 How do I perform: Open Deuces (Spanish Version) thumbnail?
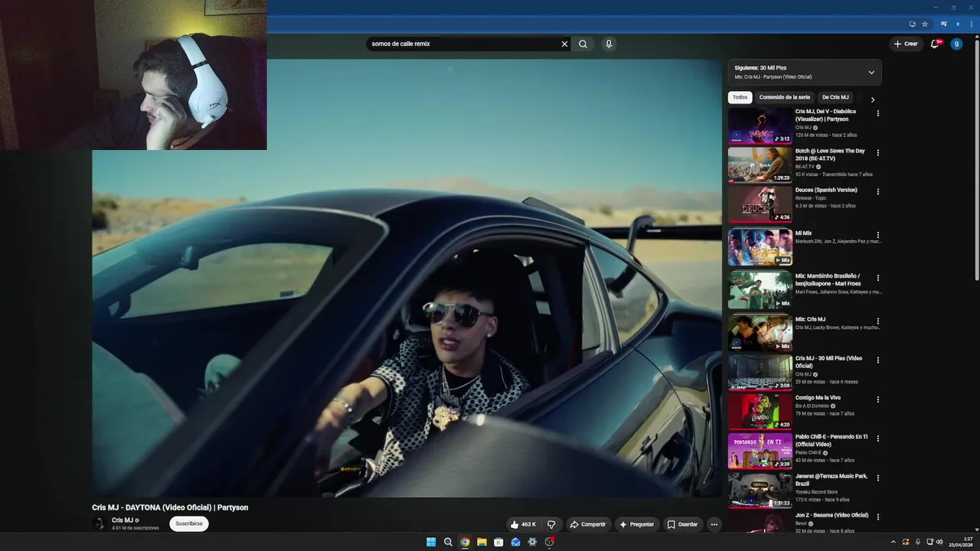(x=760, y=204)
